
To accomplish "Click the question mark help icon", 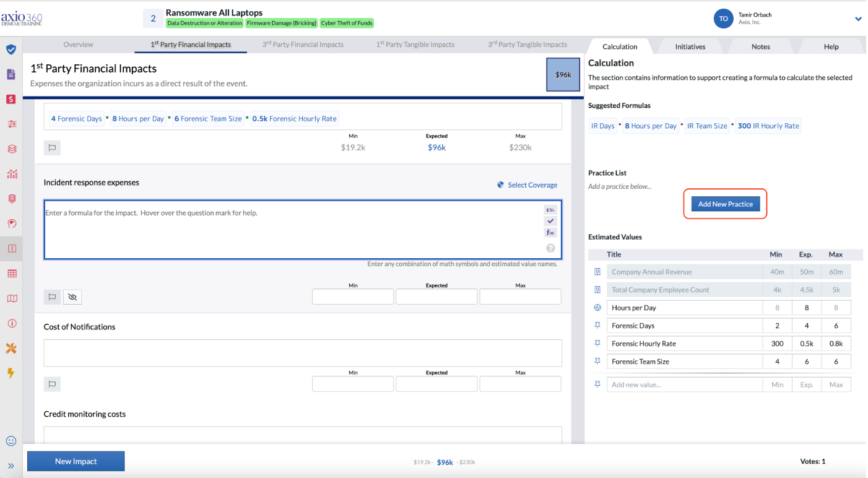I will coord(550,248).
